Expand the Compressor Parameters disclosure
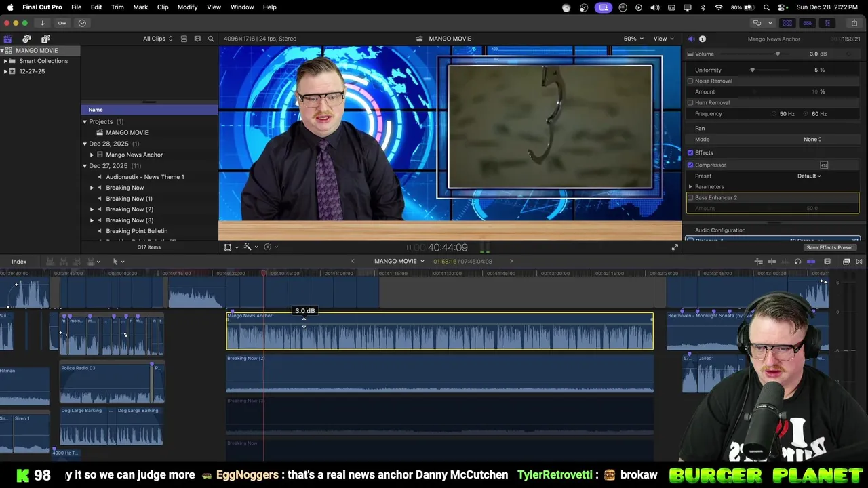 (690, 186)
